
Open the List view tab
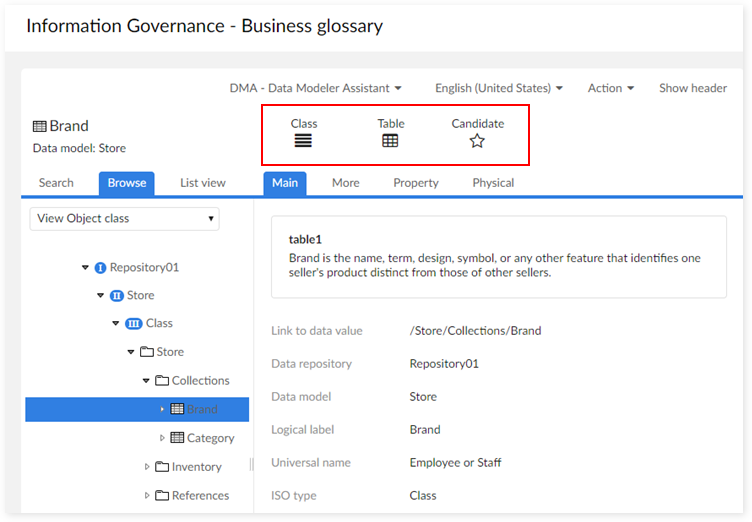[202, 183]
